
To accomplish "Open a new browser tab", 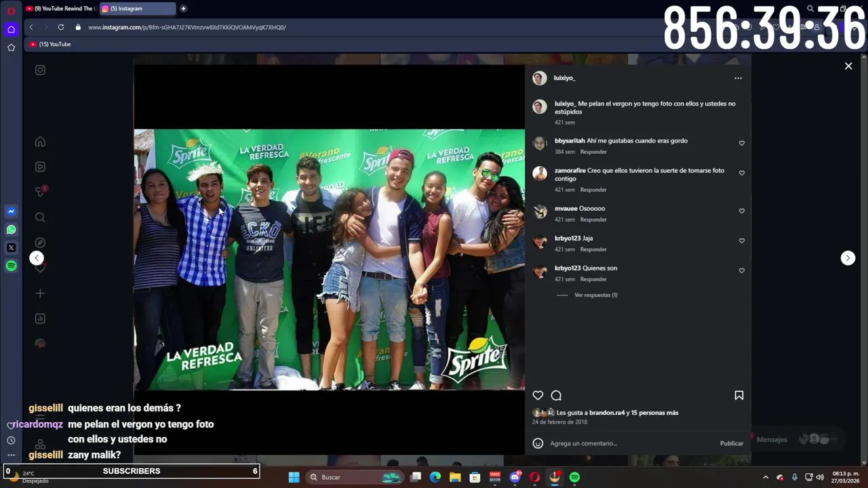I will 183,9.
